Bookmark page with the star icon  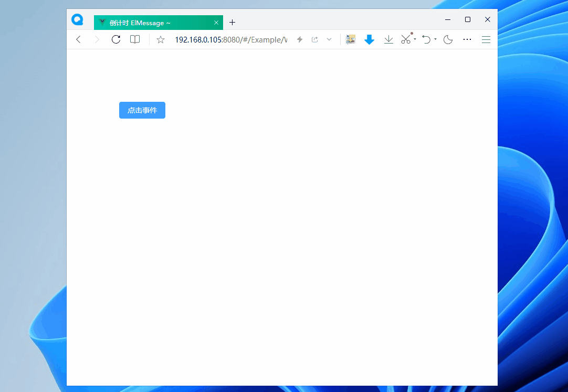click(x=161, y=39)
